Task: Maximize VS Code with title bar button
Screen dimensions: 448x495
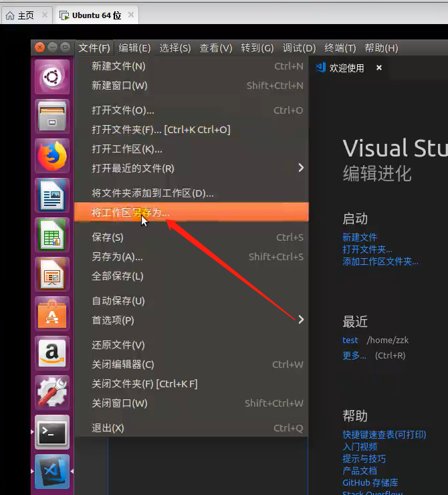Action: click(65, 47)
